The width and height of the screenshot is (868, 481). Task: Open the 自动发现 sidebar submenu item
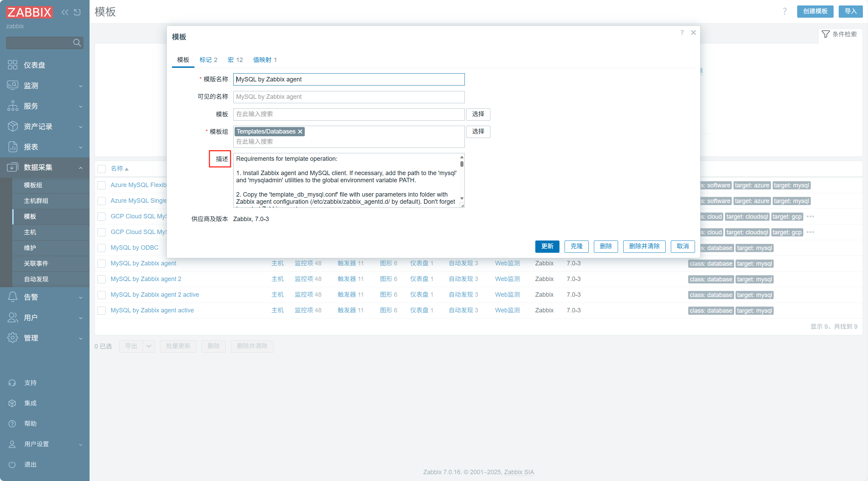tap(51, 279)
